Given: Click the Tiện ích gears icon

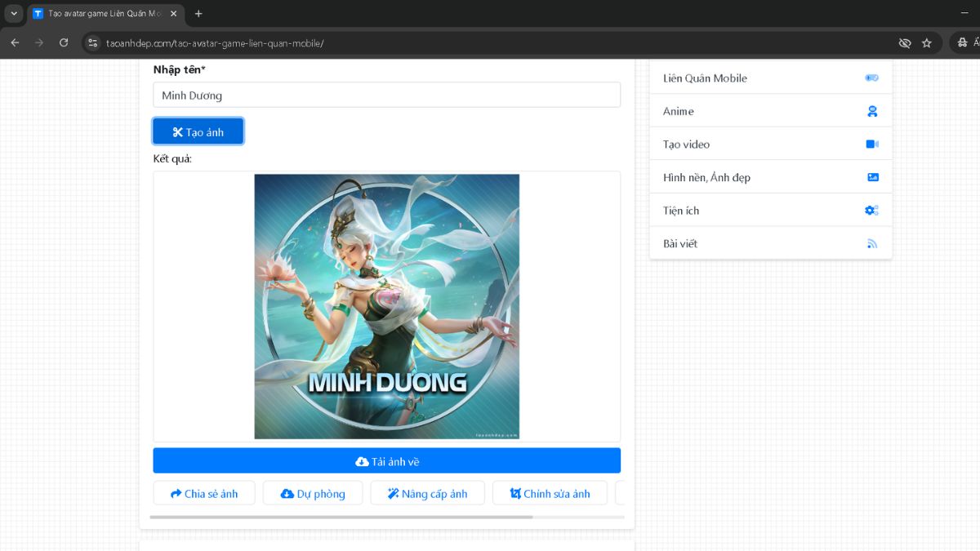Looking at the screenshot, I should tap(871, 211).
